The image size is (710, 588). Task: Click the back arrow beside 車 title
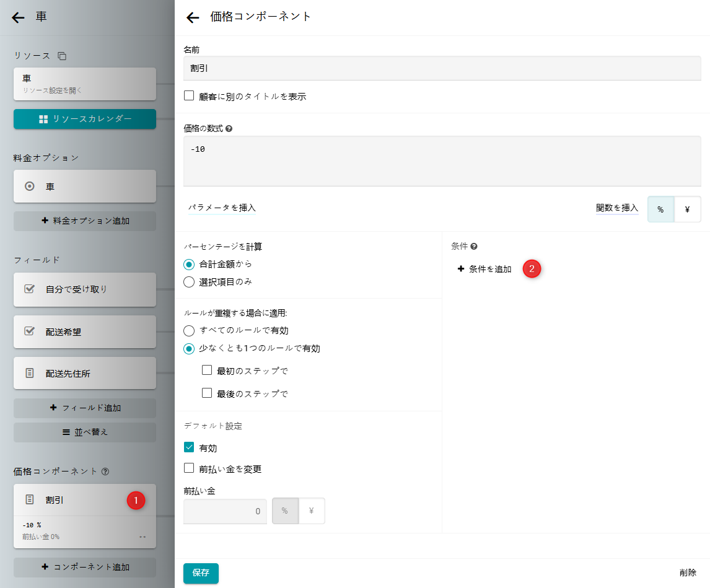[x=18, y=17]
